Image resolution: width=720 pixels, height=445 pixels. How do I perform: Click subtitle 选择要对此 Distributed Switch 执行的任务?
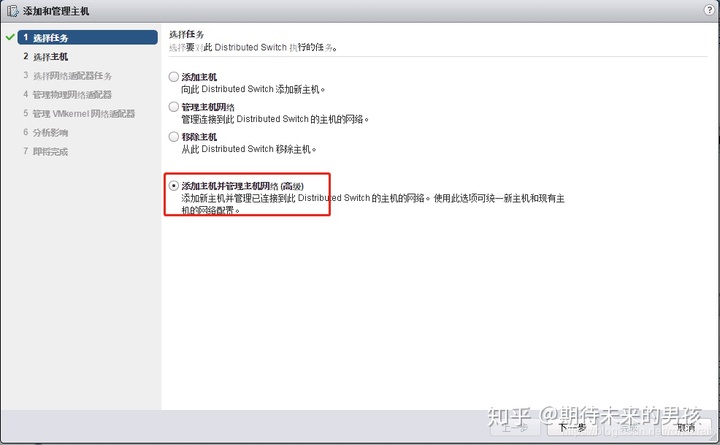253,47
